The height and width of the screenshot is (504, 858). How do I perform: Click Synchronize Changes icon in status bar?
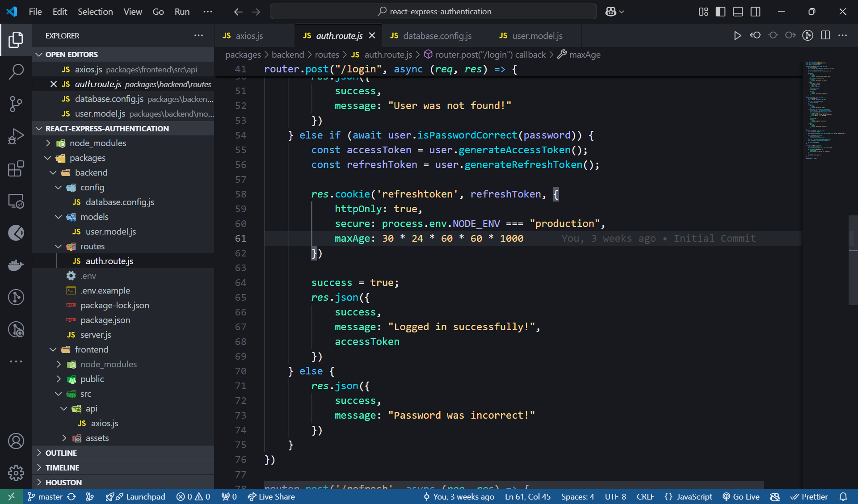[71, 496]
